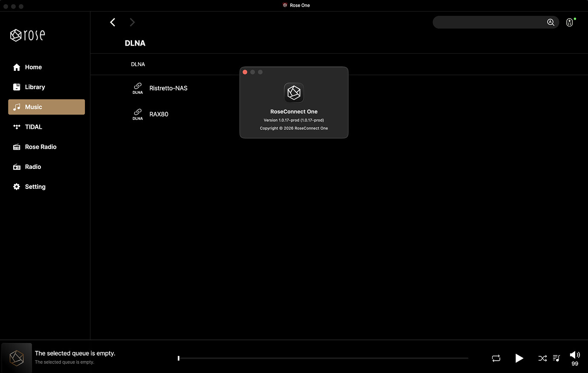Enable shuffle playback
This screenshot has height=373, width=588.
[x=542, y=359]
